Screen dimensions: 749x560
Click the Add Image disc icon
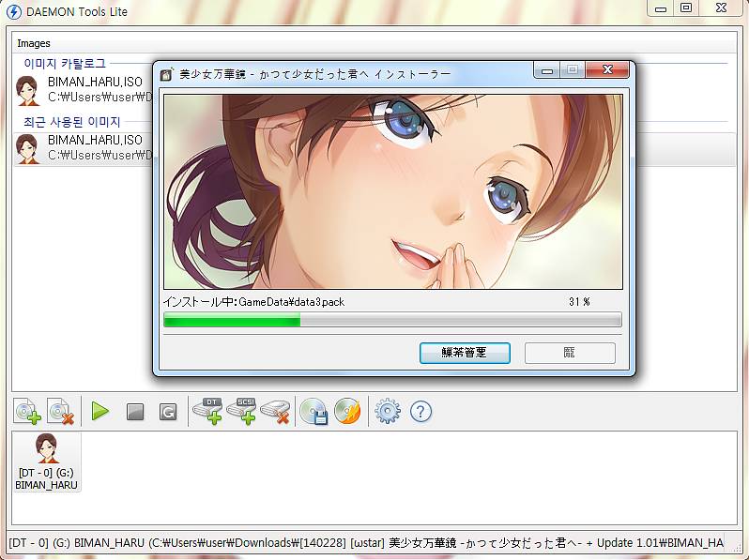27,411
